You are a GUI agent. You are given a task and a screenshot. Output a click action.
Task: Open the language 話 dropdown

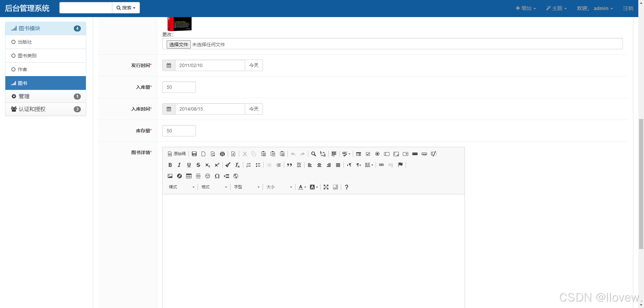click(x=369, y=165)
